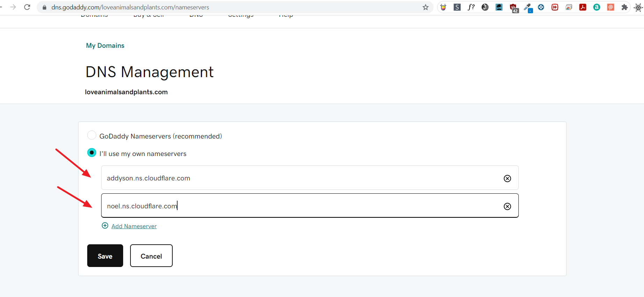This screenshot has width=644, height=297.
Task: Open the red fast-forward extension
Action: pos(555,7)
